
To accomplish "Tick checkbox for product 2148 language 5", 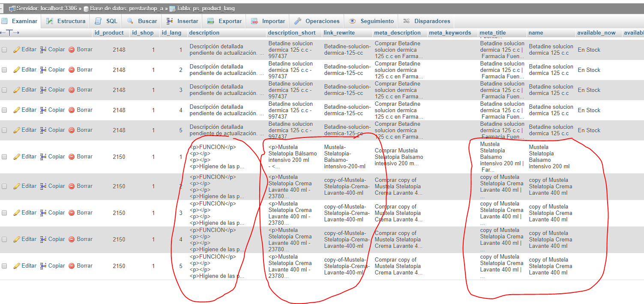I will click(4, 130).
